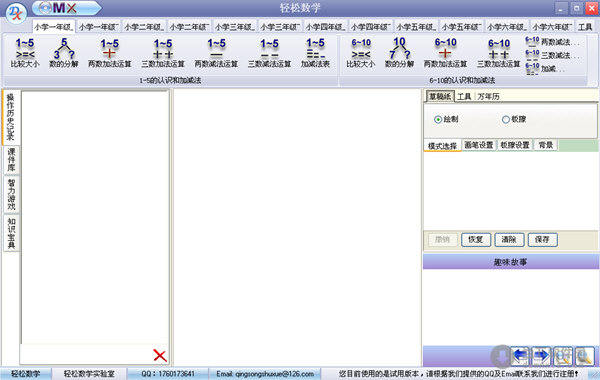The width and height of the screenshot is (600, 380).
Task: Click the 6-10的认识和加减法 group label
Action: pyautogui.click(x=462, y=80)
